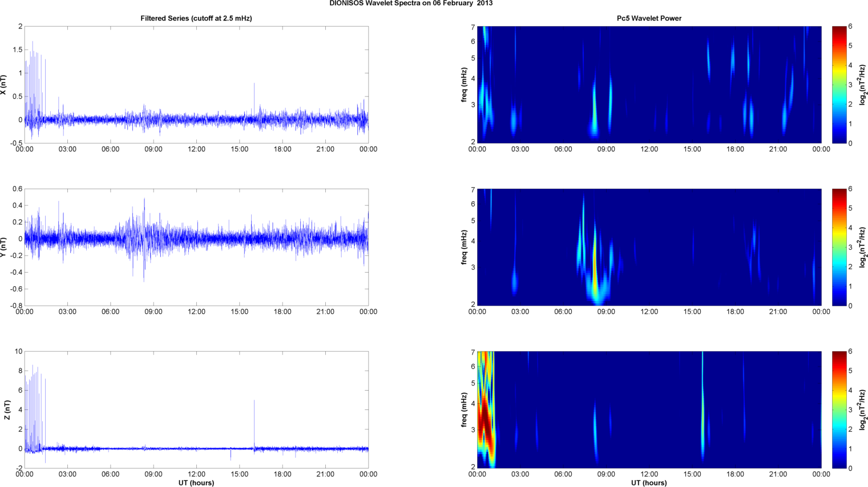Click the -2 tick on Z (nT) axis

point(19,468)
